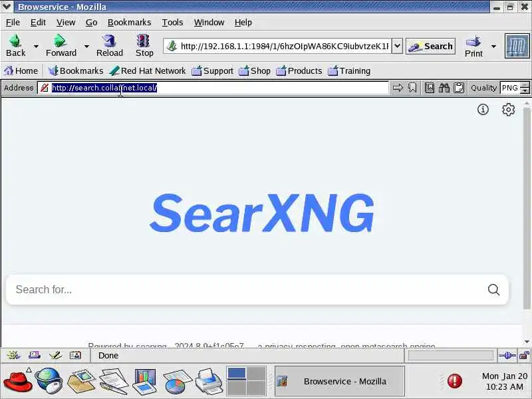The width and height of the screenshot is (532, 399).
Task: Click the security lock icon in status bar
Action: click(524, 356)
